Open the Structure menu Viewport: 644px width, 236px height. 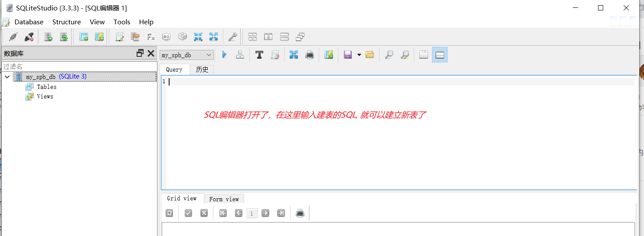pos(66,22)
